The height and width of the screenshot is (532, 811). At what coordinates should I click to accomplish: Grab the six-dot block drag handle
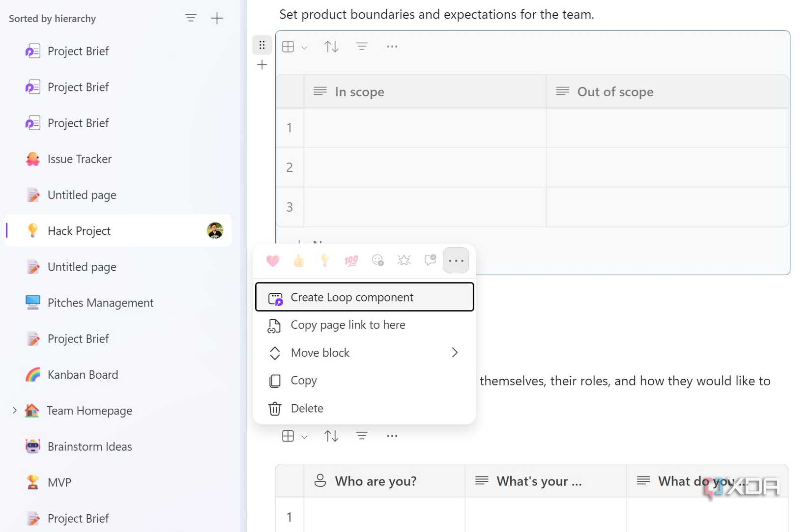tap(262, 45)
